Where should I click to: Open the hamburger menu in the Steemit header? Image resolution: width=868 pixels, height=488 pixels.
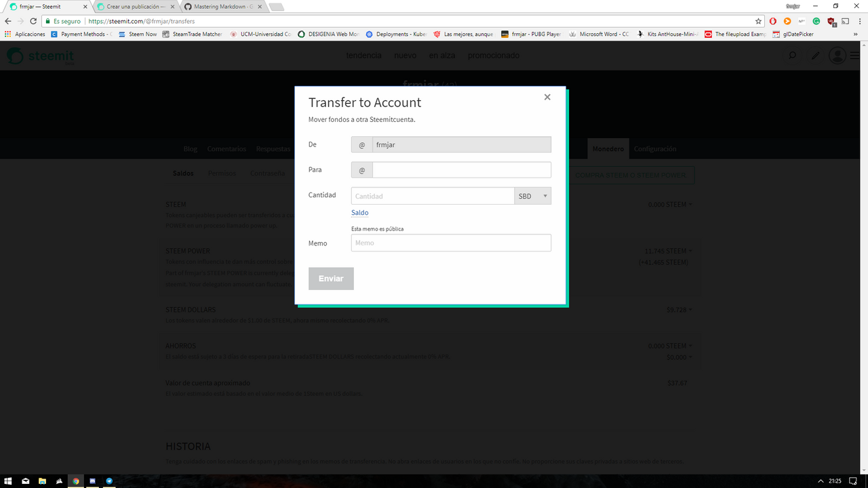pos(854,56)
